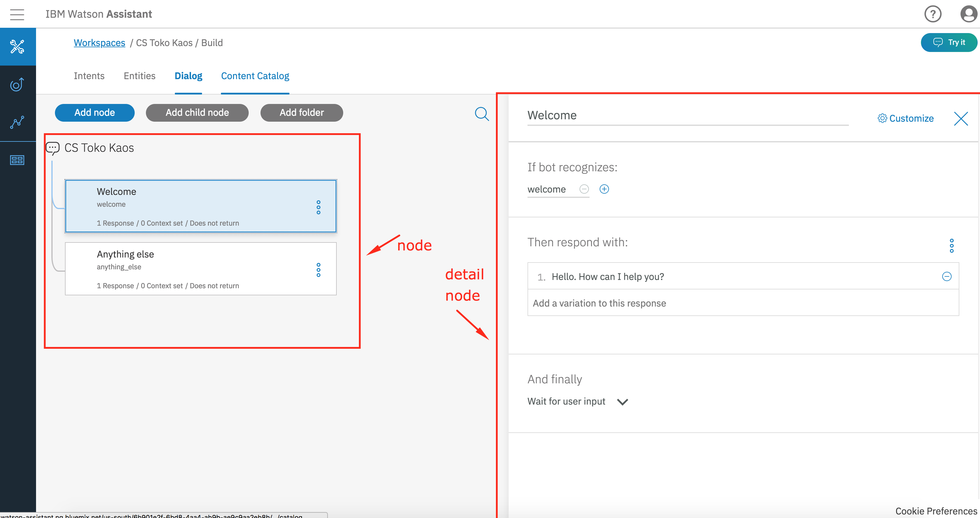
Task: Click the Customize link
Action: [x=906, y=119]
